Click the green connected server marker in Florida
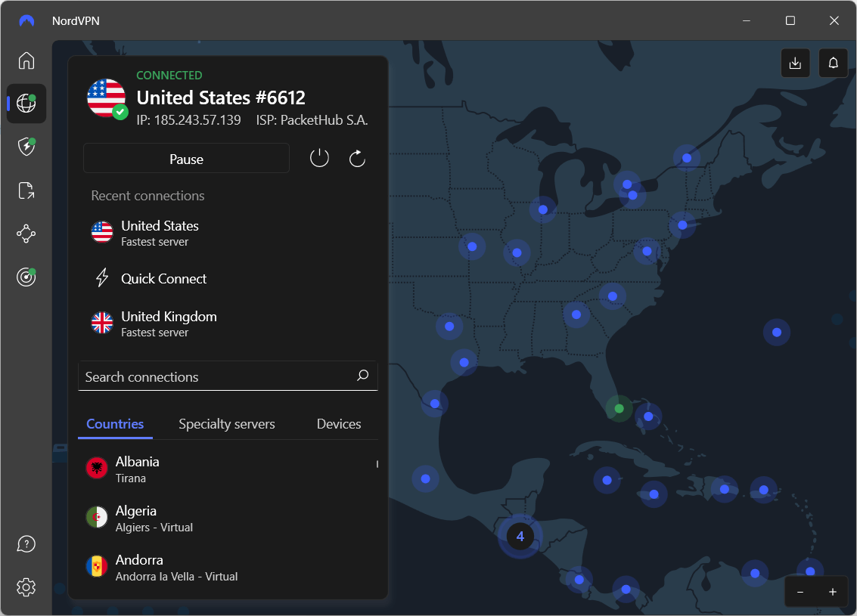The image size is (857, 616). tap(619, 408)
